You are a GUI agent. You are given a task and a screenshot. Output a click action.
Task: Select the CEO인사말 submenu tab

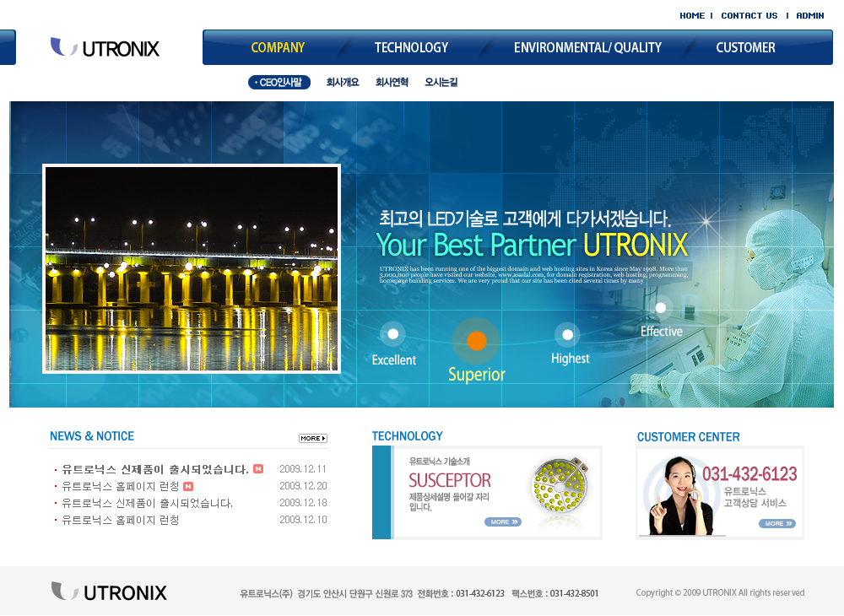279,83
